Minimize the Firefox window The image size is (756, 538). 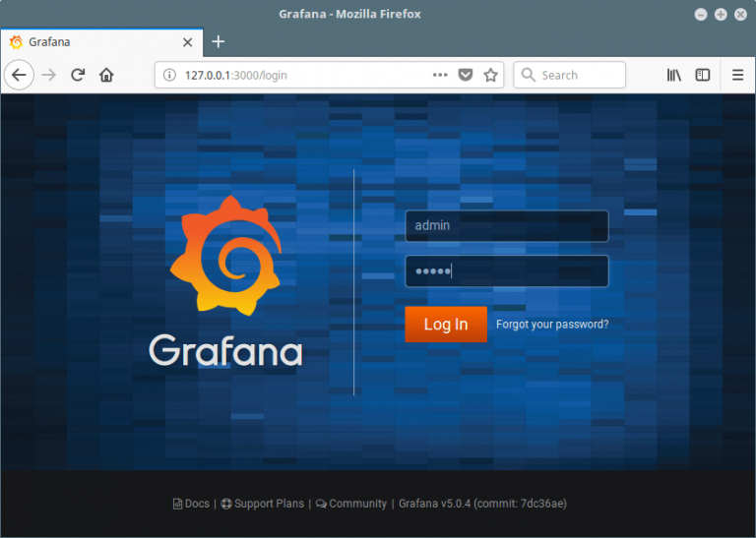pos(701,15)
